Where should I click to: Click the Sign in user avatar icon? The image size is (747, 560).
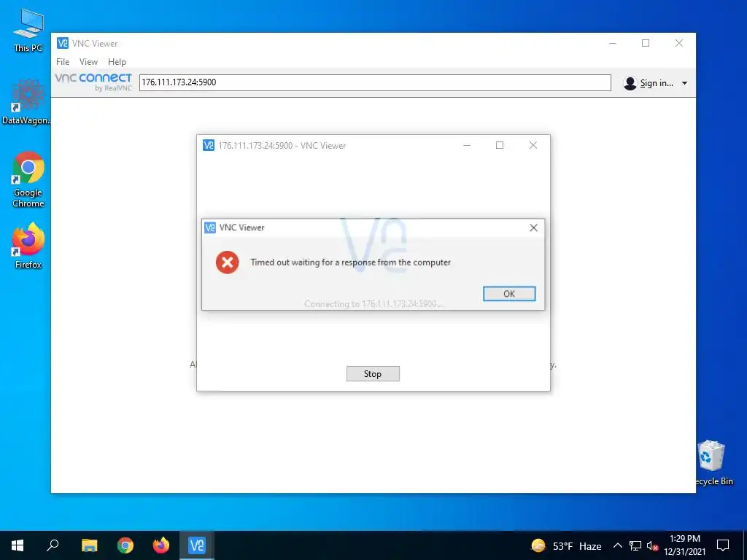(x=630, y=83)
